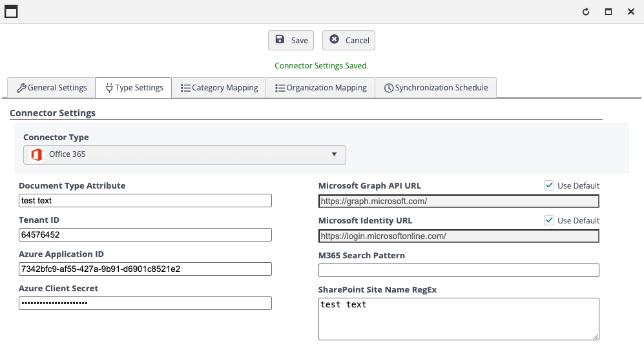
Task: Go to the Organization Mapping tab
Action: (320, 87)
